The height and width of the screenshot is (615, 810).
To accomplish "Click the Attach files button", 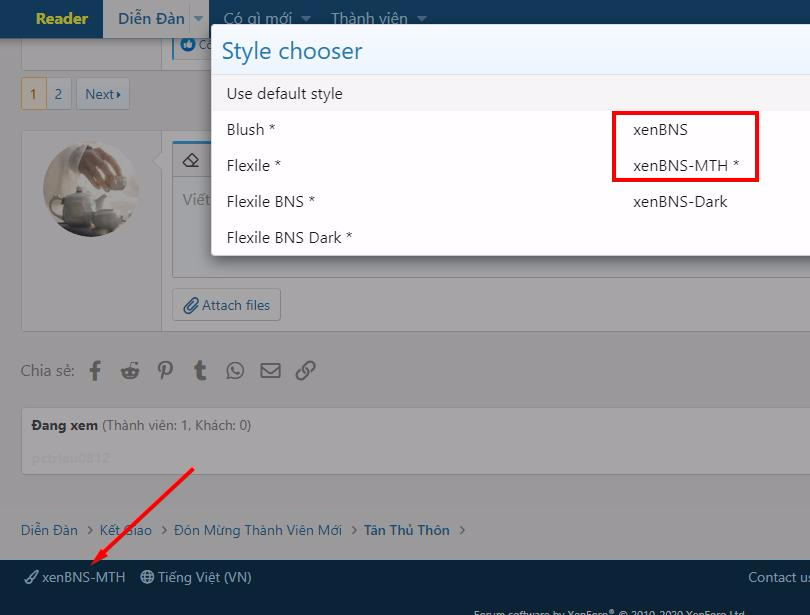I will click(226, 306).
